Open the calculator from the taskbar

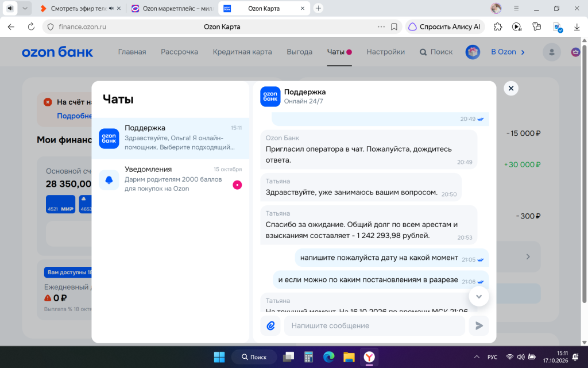click(308, 356)
